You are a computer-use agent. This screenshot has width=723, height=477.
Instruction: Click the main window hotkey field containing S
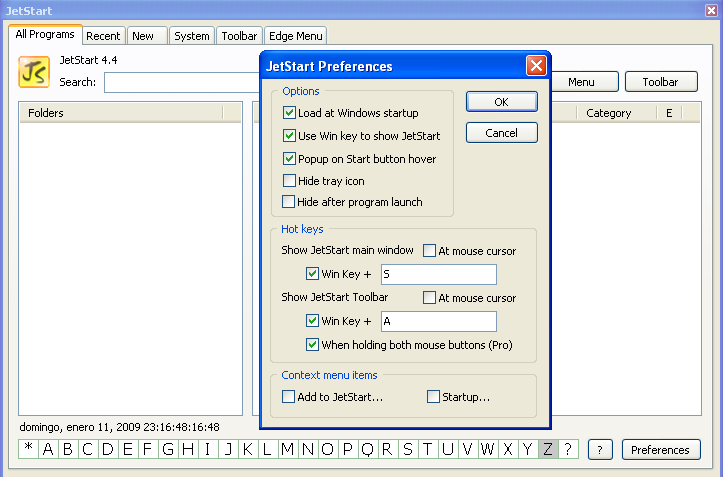point(439,274)
